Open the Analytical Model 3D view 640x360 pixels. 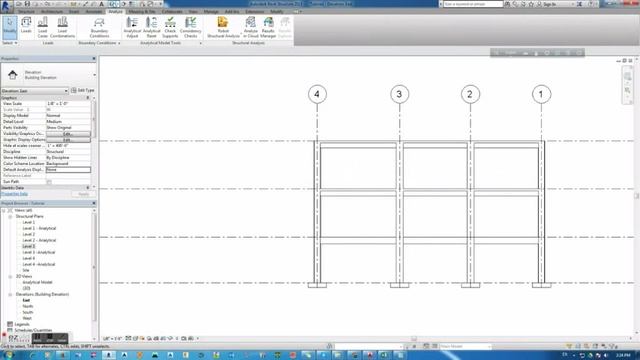coord(37,282)
